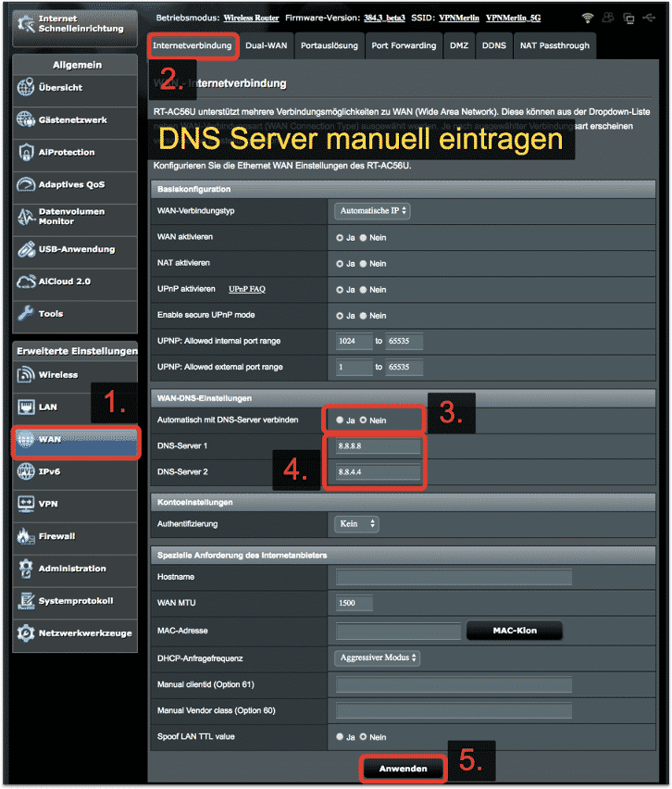Open DHCP-Anfragefrequenz dropdown Aggressiver Modus
Viewport: 672px width, 789px height.
[378, 657]
